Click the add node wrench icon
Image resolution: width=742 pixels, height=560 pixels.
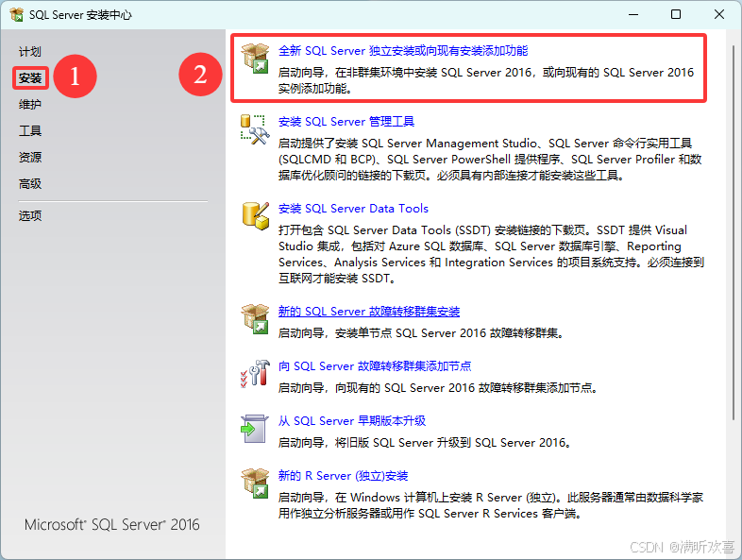tap(255, 374)
